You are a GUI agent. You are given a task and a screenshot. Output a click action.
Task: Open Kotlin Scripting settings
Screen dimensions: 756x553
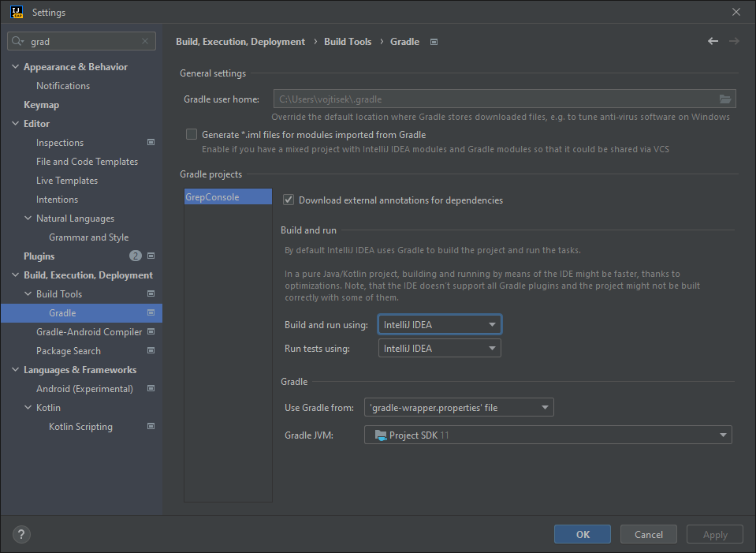80,427
